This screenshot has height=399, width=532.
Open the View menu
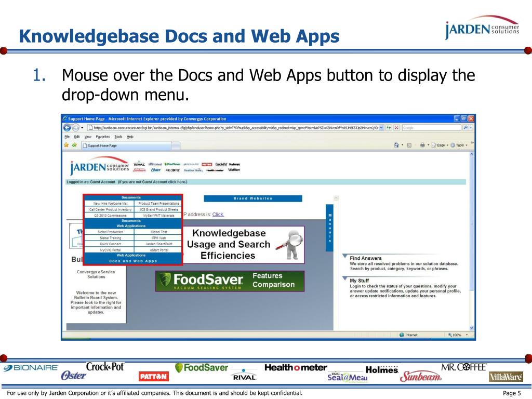[x=88, y=137]
